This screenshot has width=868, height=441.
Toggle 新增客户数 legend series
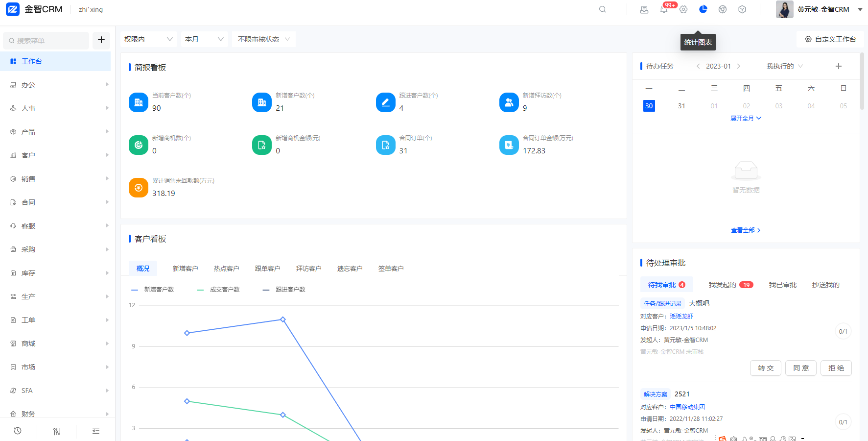pos(152,290)
